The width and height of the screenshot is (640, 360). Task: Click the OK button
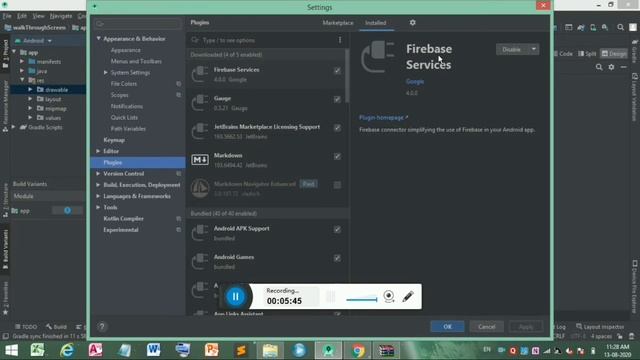tap(447, 327)
